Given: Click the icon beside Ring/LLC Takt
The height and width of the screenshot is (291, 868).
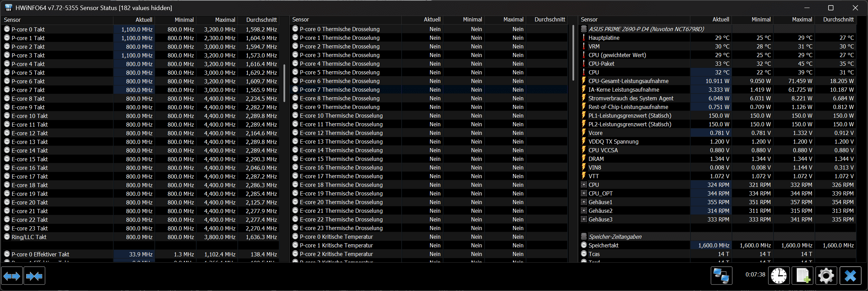Looking at the screenshot, I should pos(7,237).
